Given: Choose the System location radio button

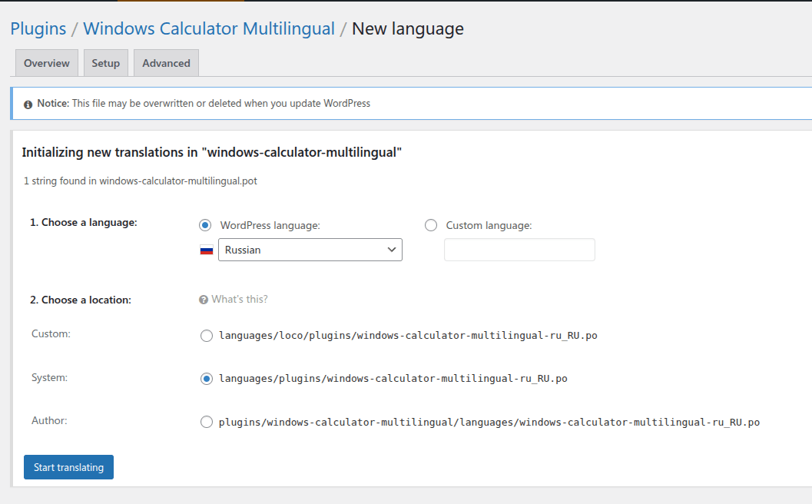Looking at the screenshot, I should (x=206, y=379).
